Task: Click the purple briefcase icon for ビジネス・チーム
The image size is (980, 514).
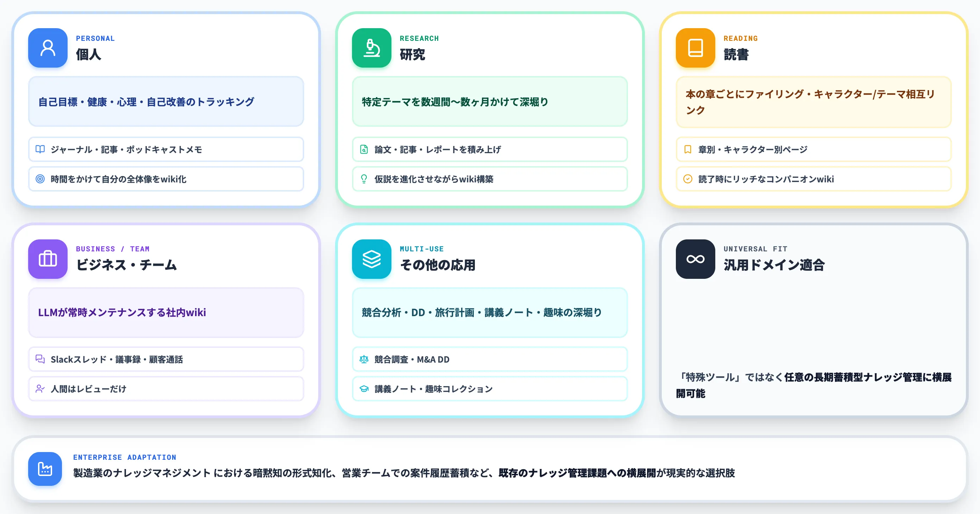Action: [48, 259]
